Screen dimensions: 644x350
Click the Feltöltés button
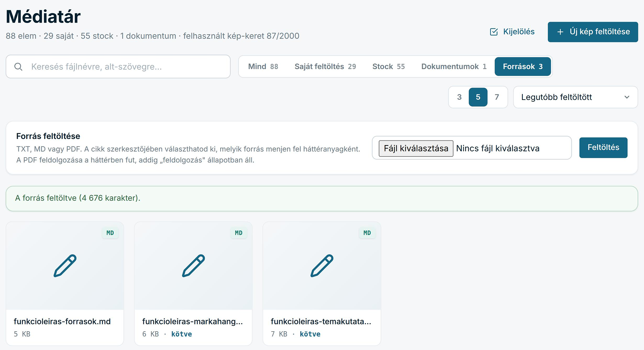[603, 148]
